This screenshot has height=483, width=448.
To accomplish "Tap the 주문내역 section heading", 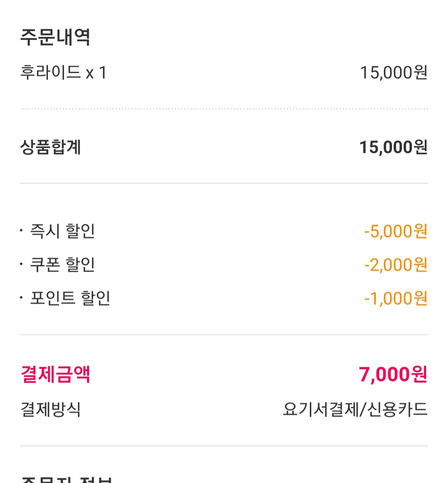I will click(55, 37).
